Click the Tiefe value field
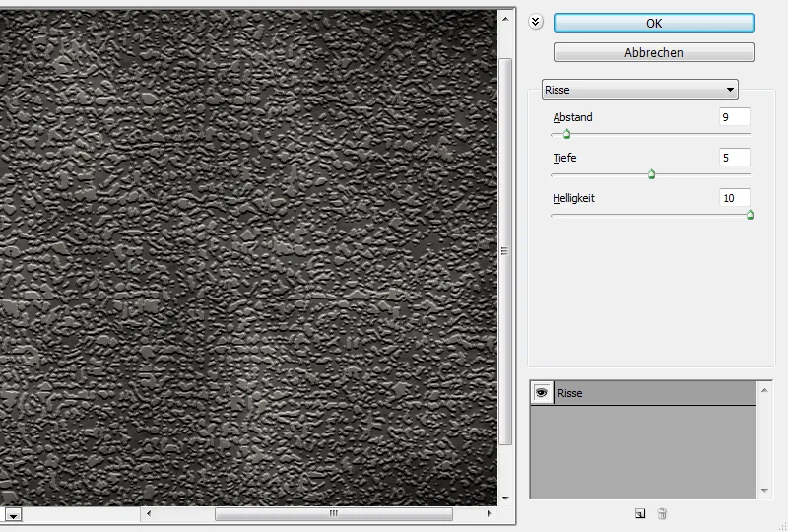This screenshot has height=532, width=788. pos(734,158)
